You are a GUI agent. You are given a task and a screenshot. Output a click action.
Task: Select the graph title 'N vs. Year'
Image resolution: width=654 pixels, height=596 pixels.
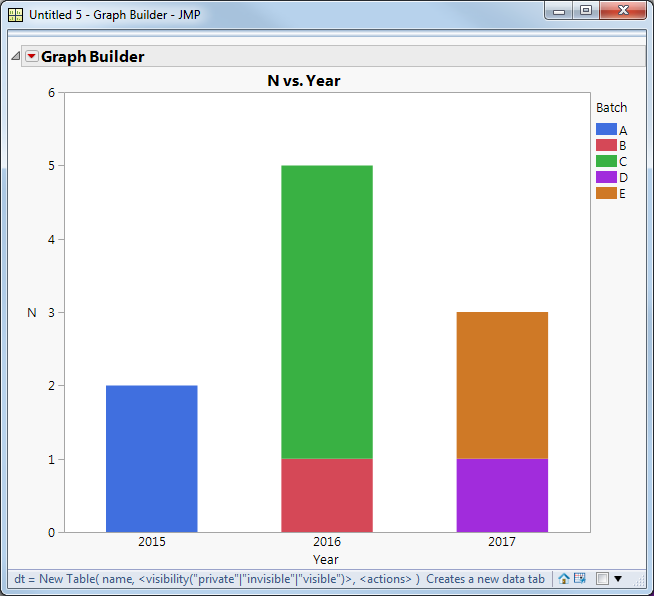coord(304,80)
